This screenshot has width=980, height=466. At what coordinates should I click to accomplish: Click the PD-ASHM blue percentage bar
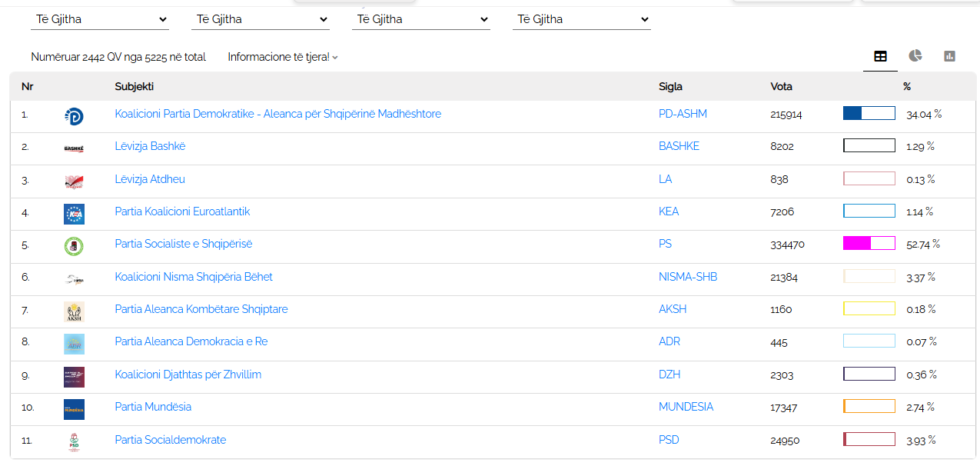pos(869,114)
